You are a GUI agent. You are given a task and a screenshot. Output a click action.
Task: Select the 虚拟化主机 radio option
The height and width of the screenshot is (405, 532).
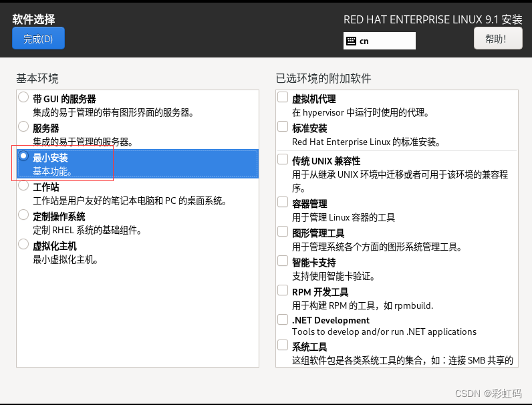point(24,245)
